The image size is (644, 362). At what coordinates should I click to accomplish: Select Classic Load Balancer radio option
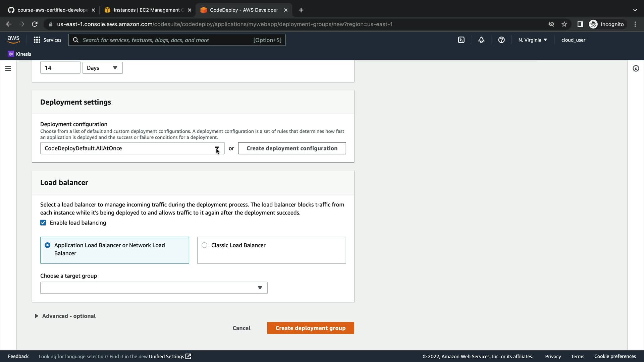[205, 245]
